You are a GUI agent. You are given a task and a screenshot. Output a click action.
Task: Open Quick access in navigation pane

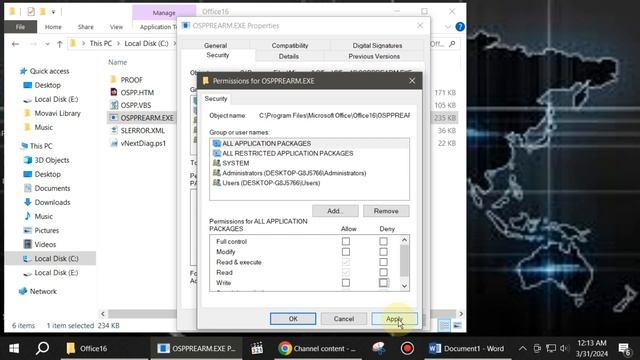coord(44,71)
